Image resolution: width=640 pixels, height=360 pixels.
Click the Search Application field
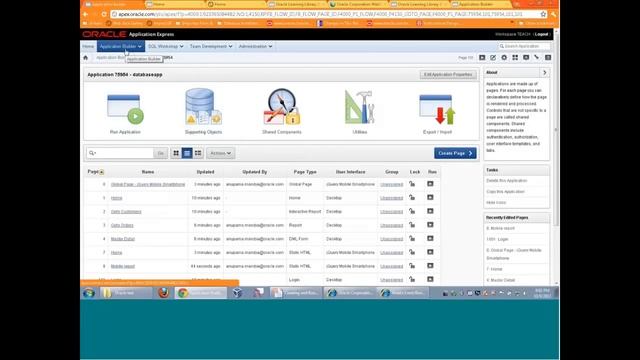[524, 47]
